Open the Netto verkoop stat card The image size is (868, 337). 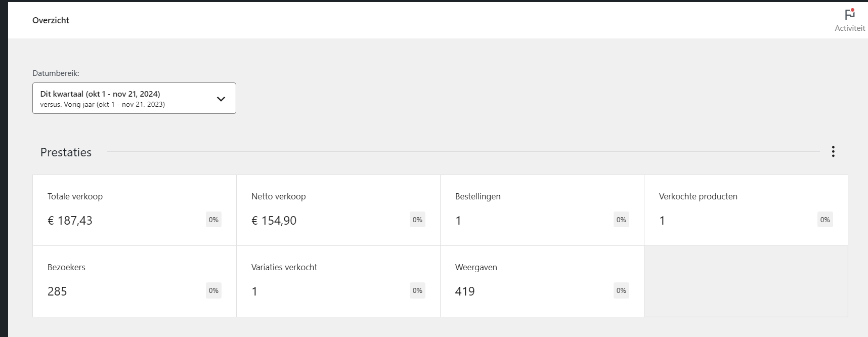338,210
